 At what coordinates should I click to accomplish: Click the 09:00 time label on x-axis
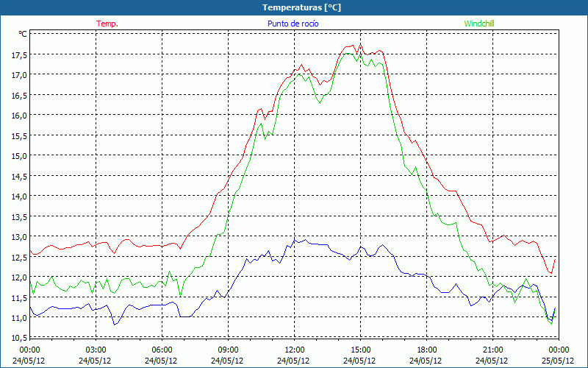(x=228, y=350)
